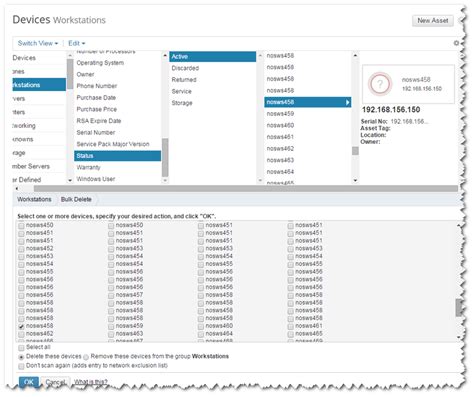Check the nosws459 checkbox

[111, 326]
